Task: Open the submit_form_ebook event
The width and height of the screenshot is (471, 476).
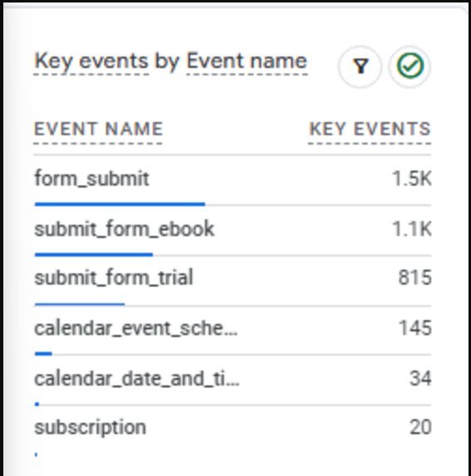Action: [125, 229]
